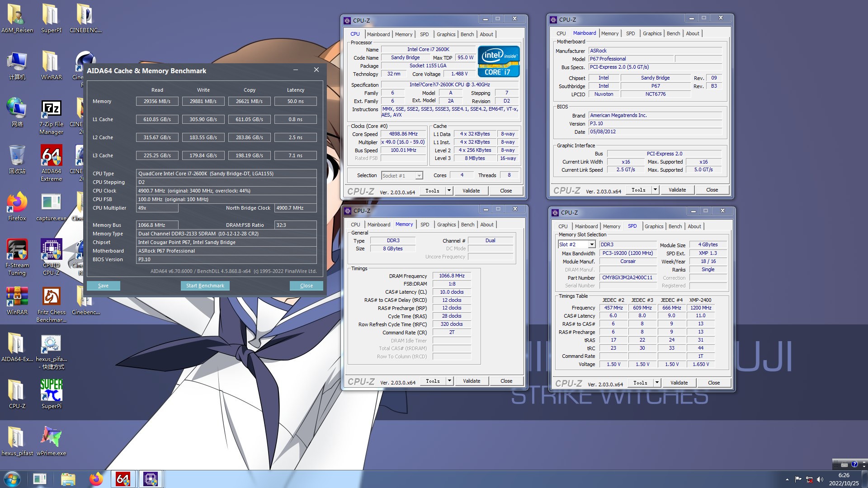Image resolution: width=868 pixels, height=488 pixels.
Task: Open the AIDA64 taskbar button
Action: coord(123,479)
